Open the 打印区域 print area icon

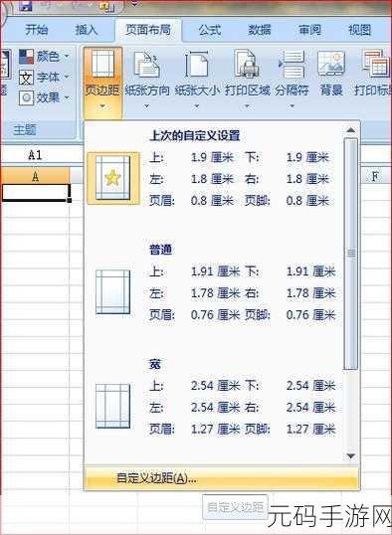coord(247,65)
